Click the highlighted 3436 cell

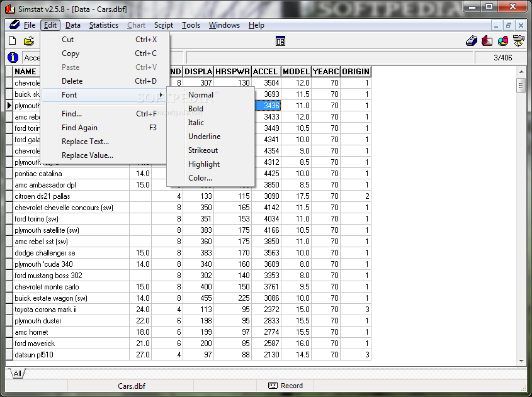coord(268,106)
